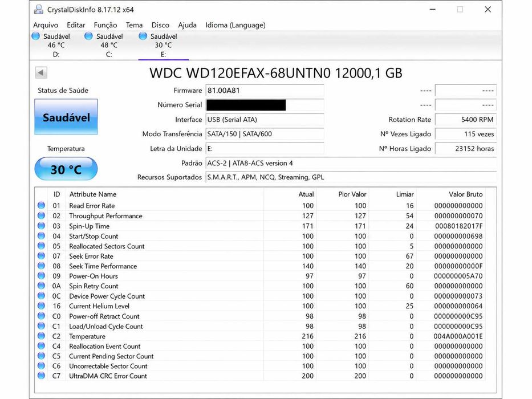Click raw value 004A000A001E
The height and width of the screenshot is (399, 532).
(x=458, y=336)
